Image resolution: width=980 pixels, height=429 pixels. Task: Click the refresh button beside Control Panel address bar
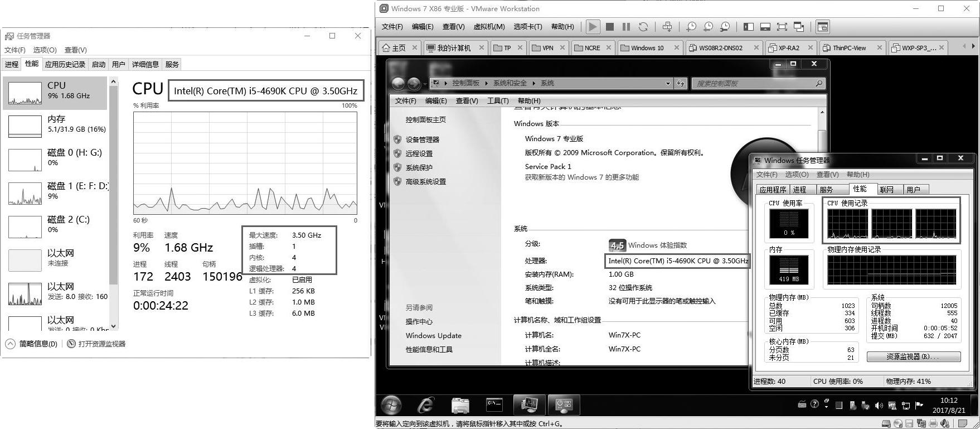pyautogui.click(x=681, y=84)
